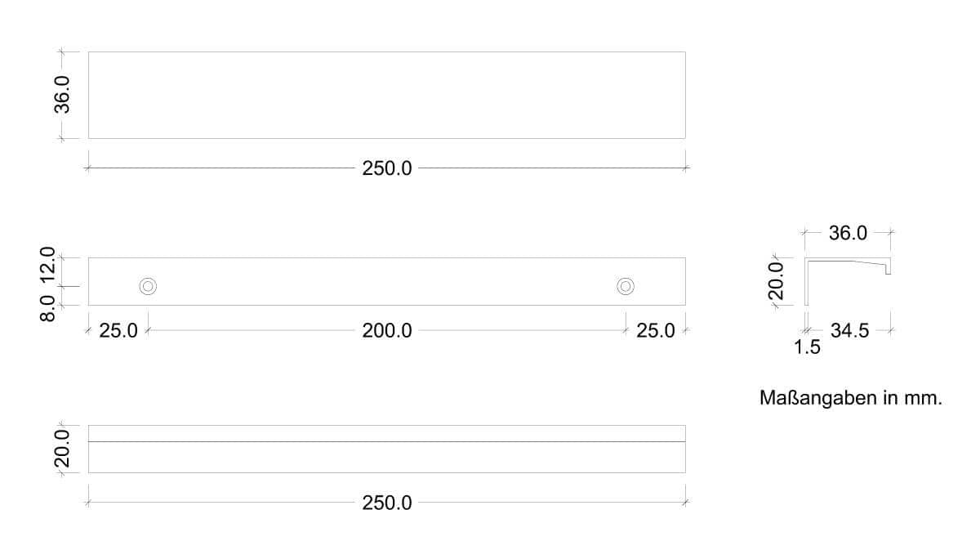Click the 8.0 vertical dimension label
Viewport: 980px width, 550px height.
click(47, 309)
